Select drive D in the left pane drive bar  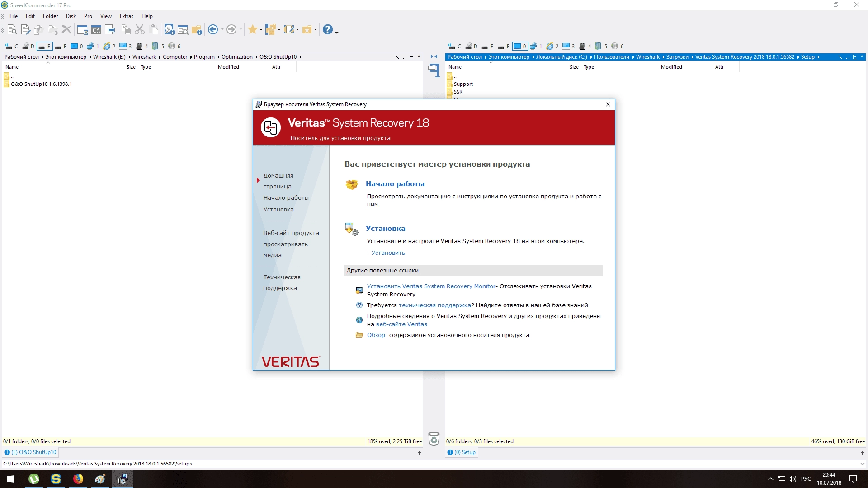pyautogui.click(x=28, y=46)
